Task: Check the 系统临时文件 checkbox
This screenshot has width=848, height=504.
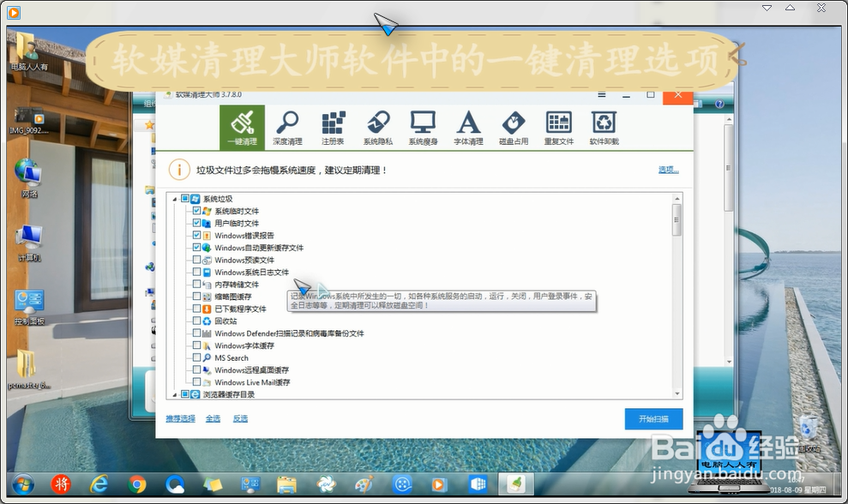Action: [197, 210]
